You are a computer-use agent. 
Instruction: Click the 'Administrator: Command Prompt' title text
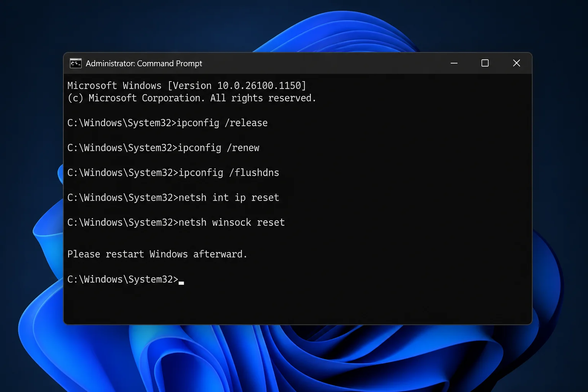click(144, 64)
